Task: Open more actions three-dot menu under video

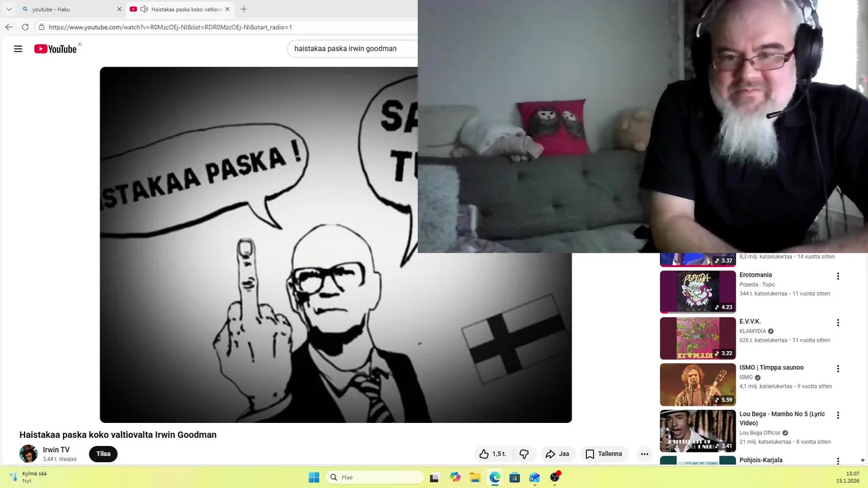Action: [x=644, y=454]
